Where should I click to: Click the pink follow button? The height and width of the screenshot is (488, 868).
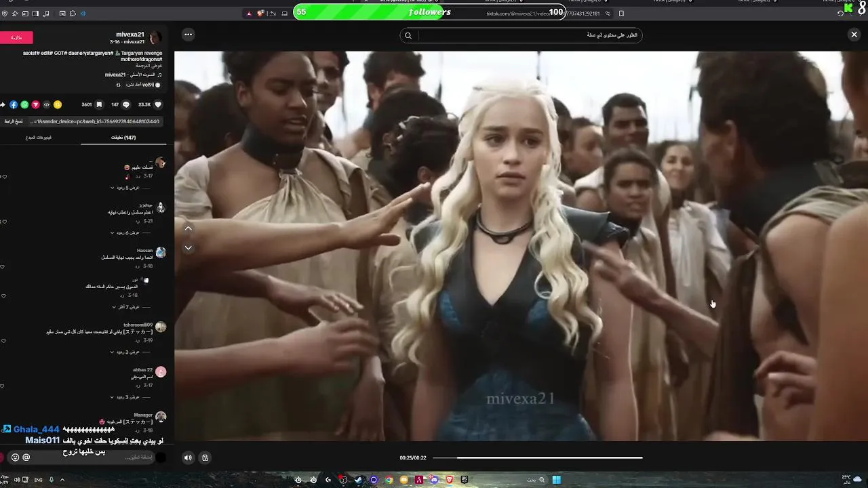pos(16,38)
